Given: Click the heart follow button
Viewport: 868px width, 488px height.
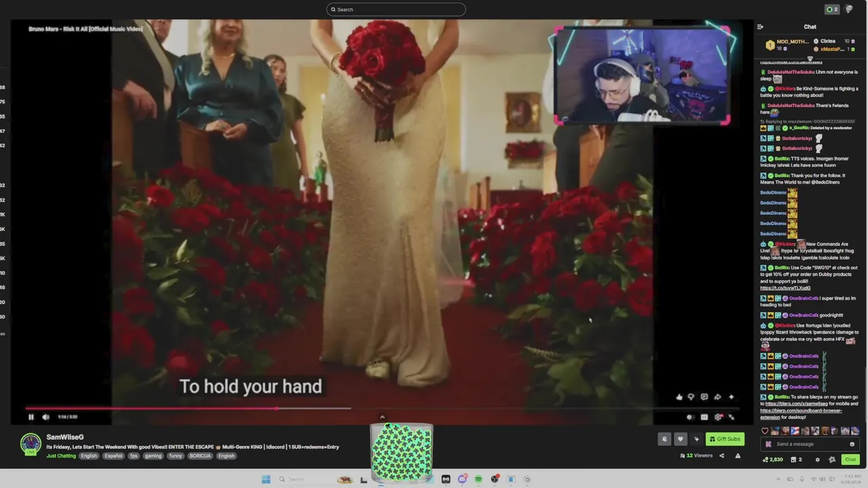Looking at the screenshot, I should coord(680,439).
